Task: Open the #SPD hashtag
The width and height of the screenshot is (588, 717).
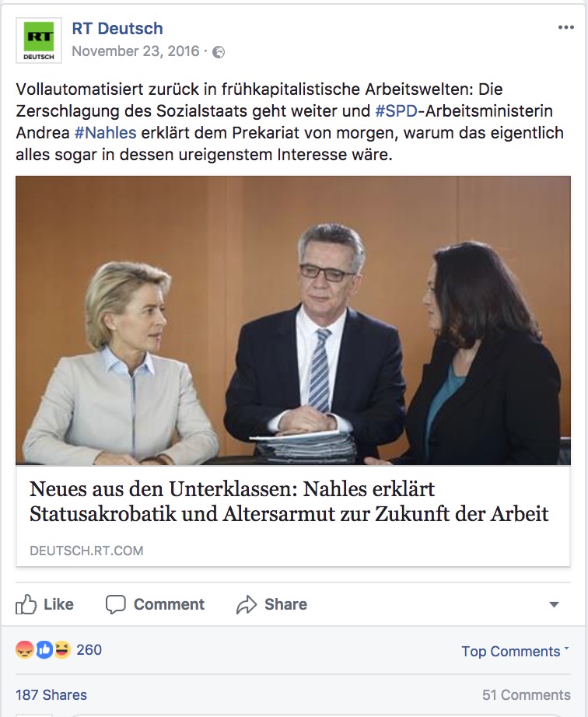Action: pyautogui.click(x=396, y=110)
